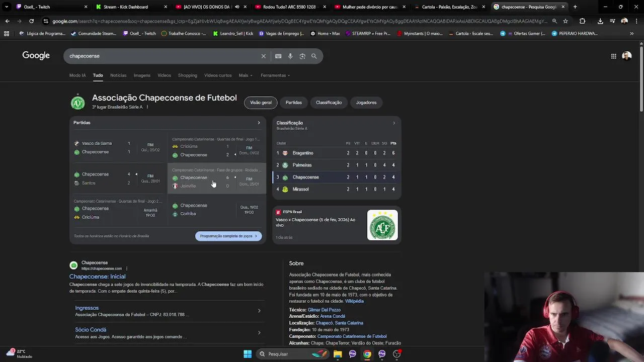The image size is (644, 362).
Task: Click Programação completa de jogos button
Action: coord(228,236)
